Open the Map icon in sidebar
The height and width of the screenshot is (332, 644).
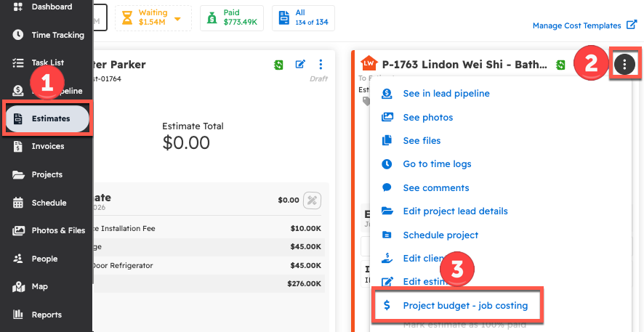[x=19, y=287]
